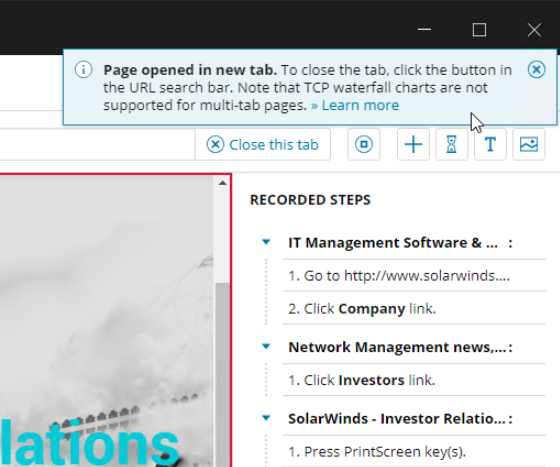Select the Click Investors link step
560x467 pixels.
(414, 380)
